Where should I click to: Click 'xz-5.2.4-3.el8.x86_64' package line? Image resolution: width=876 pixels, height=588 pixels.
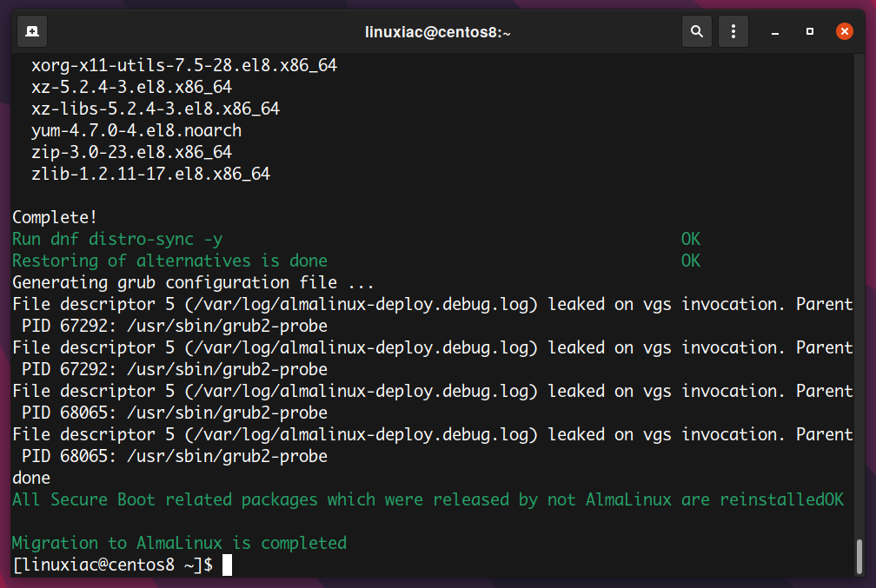(132, 87)
